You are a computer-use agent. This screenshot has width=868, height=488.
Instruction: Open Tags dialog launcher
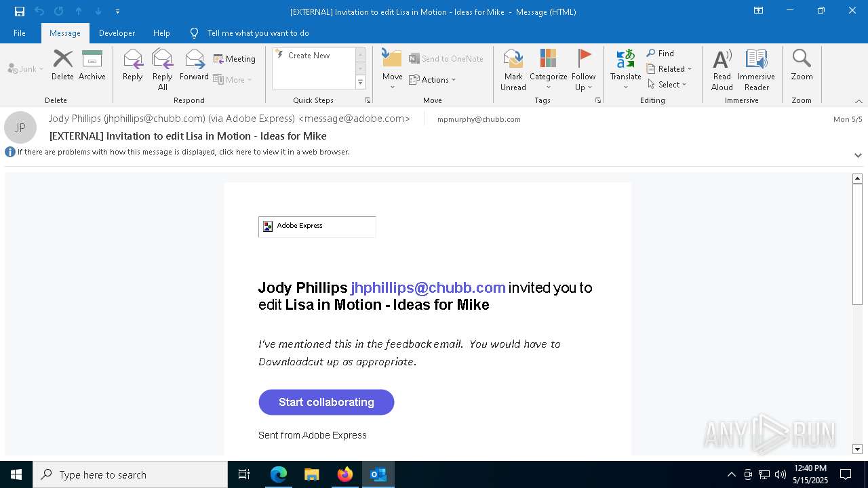pyautogui.click(x=598, y=100)
